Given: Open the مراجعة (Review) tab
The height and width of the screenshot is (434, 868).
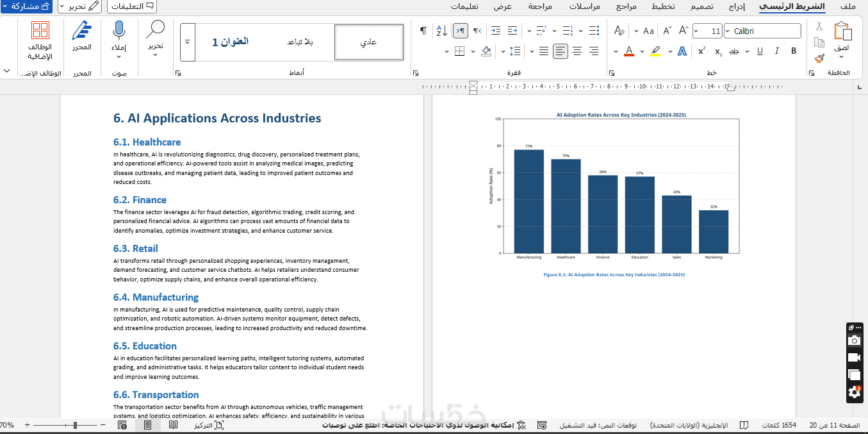Looking at the screenshot, I should [540, 6].
